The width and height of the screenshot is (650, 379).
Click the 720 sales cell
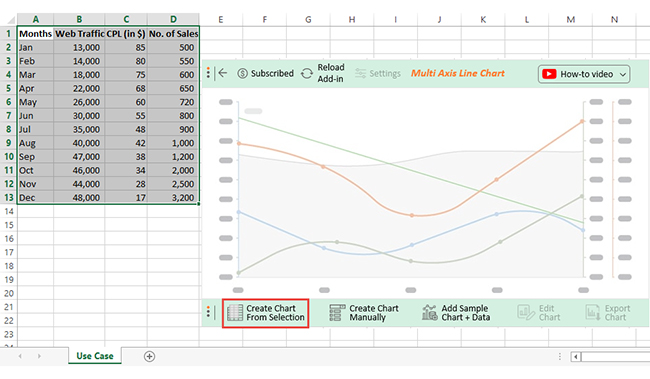click(173, 102)
